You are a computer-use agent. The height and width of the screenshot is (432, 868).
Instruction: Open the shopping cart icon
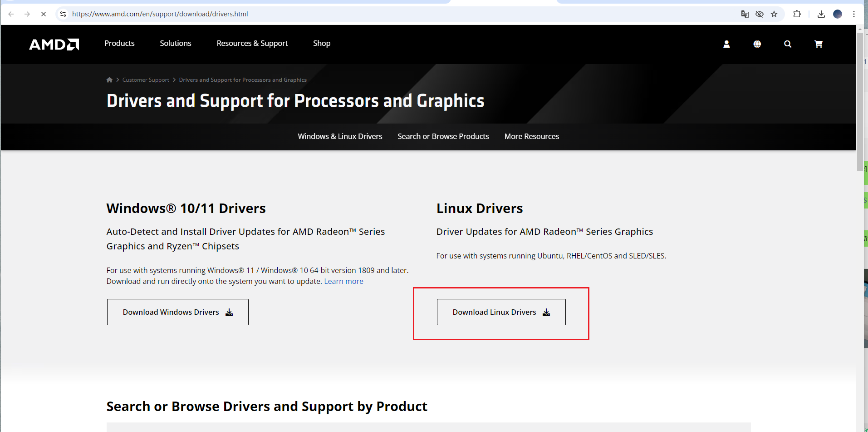[819, 44]
